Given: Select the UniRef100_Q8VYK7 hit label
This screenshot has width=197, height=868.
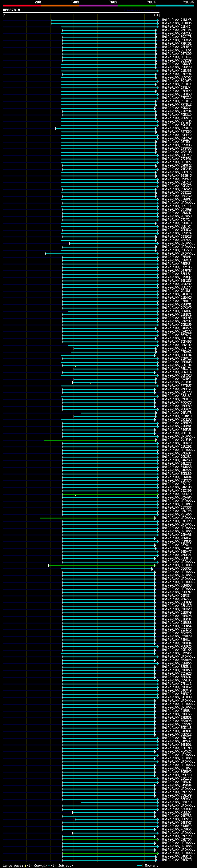Looking at the screenshot, I should [x=176, y=78].
